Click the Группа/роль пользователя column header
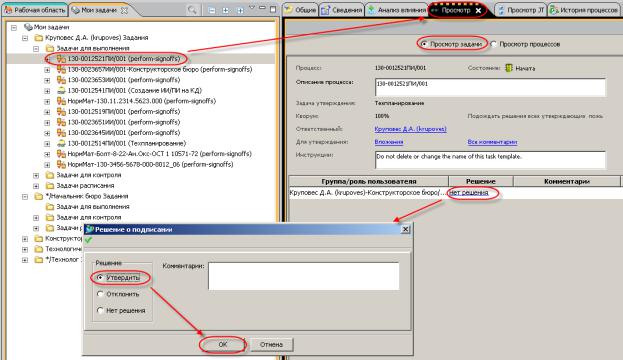The height and width of the screenshot is (360, 623). (368, 181)
